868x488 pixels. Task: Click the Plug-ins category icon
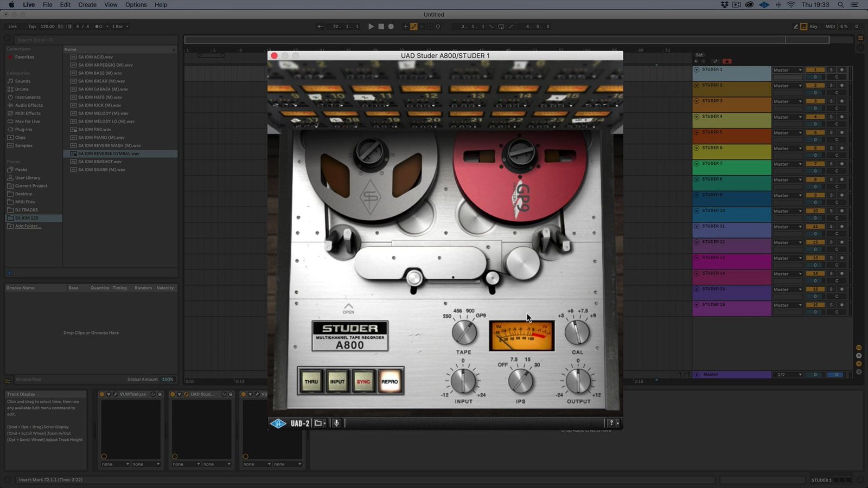click(x=22, y=129)
